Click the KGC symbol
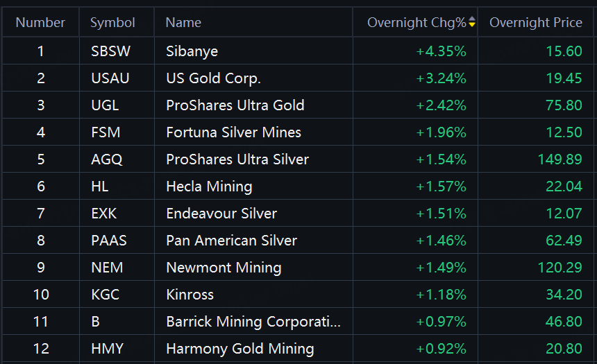This screenshot has width=597, height=364. (x=105, y=294)
